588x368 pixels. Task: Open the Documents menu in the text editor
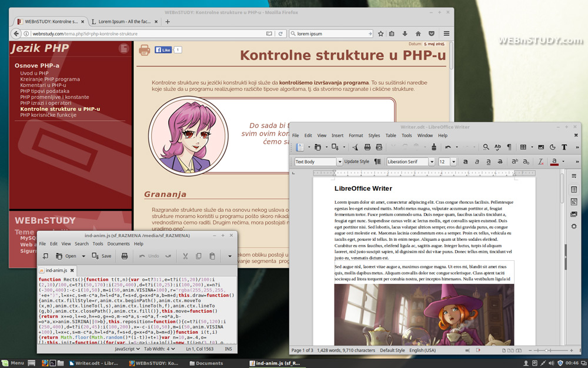click(118, 244)
